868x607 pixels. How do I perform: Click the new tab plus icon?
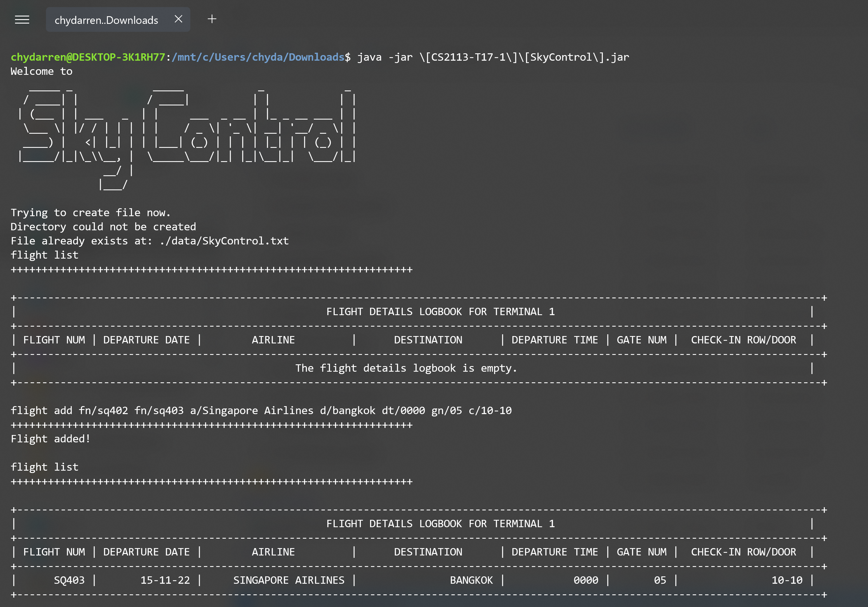click(212, 19)
